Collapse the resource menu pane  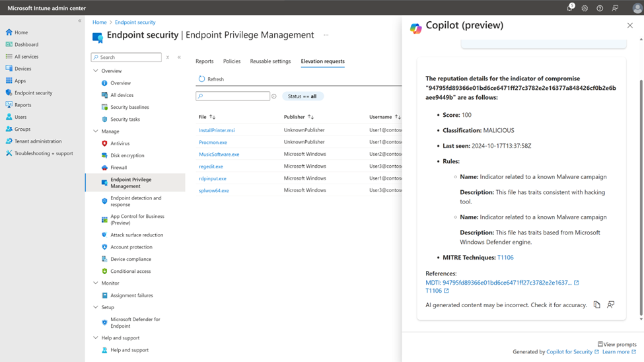(x=179, y=57)
